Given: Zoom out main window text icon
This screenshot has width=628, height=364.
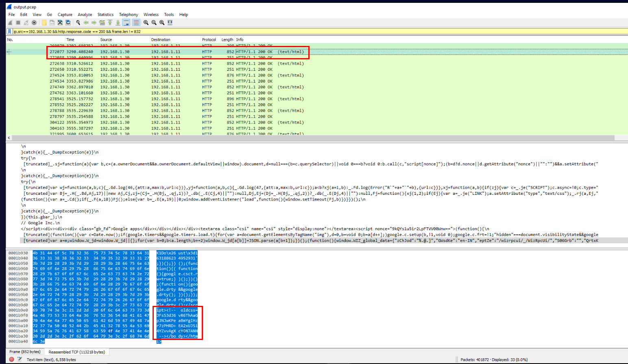Looking at the screenshot, I should click(154, 23).
